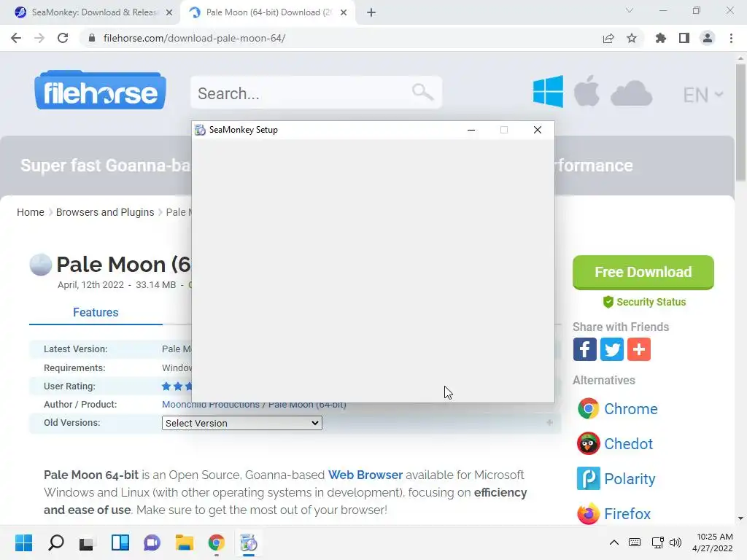Open the clock showing 10:25 AM

(x=713, y=542)
